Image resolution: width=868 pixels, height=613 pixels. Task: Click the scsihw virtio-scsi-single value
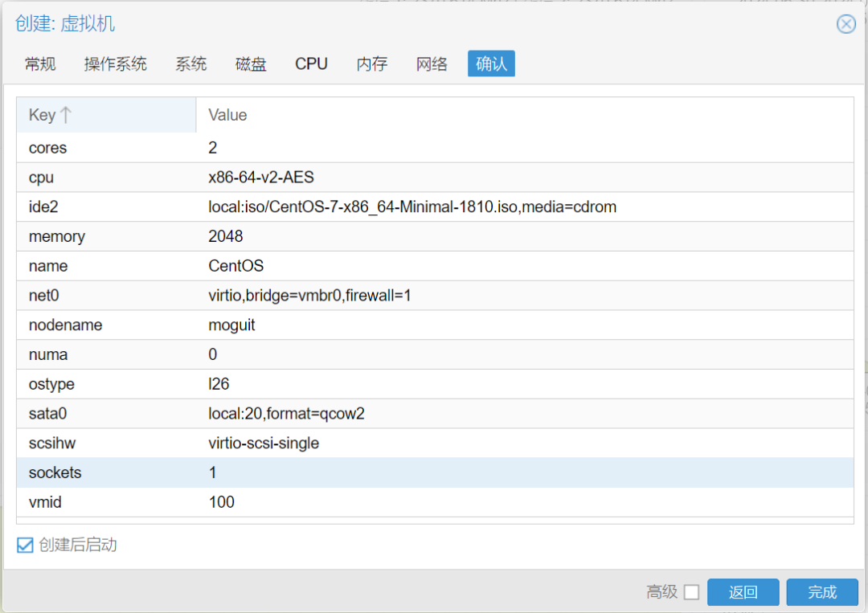[x=264, y=443]
